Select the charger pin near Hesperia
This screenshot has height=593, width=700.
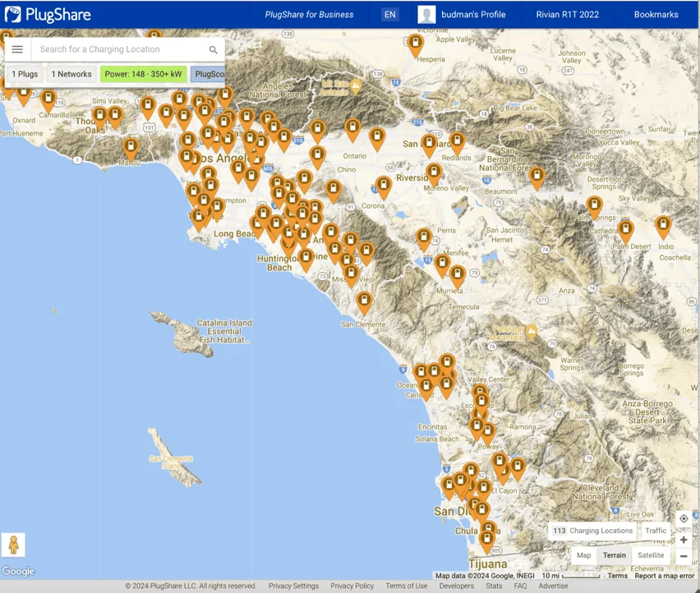(x=416, y=45)
